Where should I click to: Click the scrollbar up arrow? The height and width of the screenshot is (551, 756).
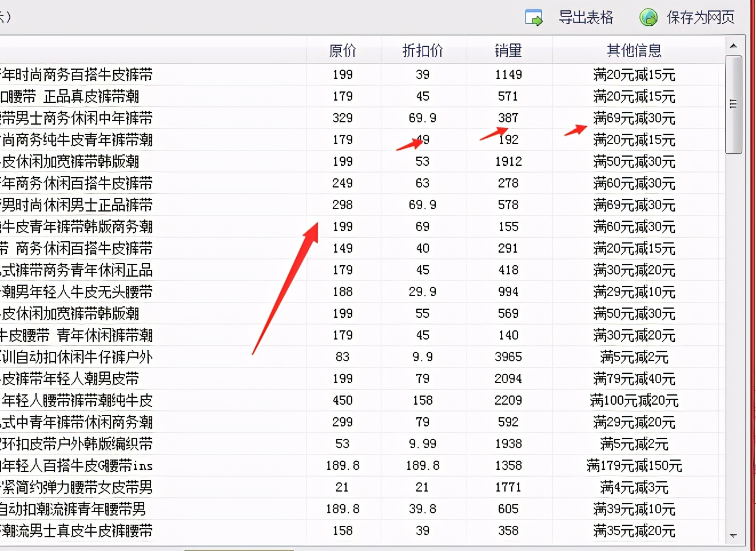pyautogui.click(x=734, y=45)
